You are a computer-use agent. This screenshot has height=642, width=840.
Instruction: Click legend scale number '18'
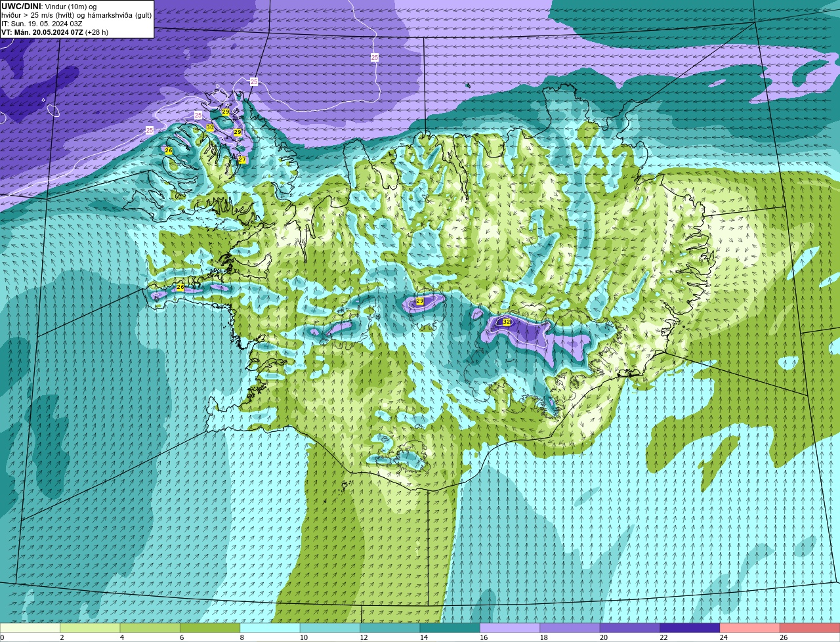pyautogui.click(x=543, y=637)
